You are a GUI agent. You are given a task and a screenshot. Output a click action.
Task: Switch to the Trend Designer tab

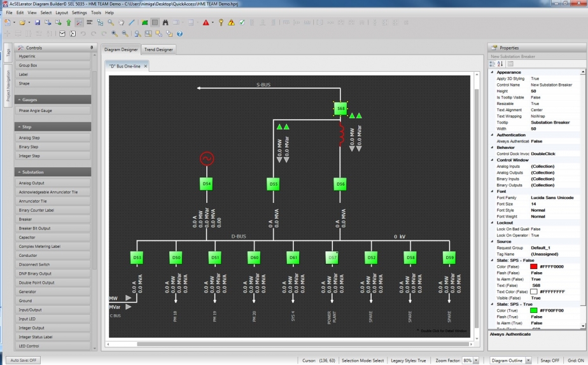click(158, 50)
